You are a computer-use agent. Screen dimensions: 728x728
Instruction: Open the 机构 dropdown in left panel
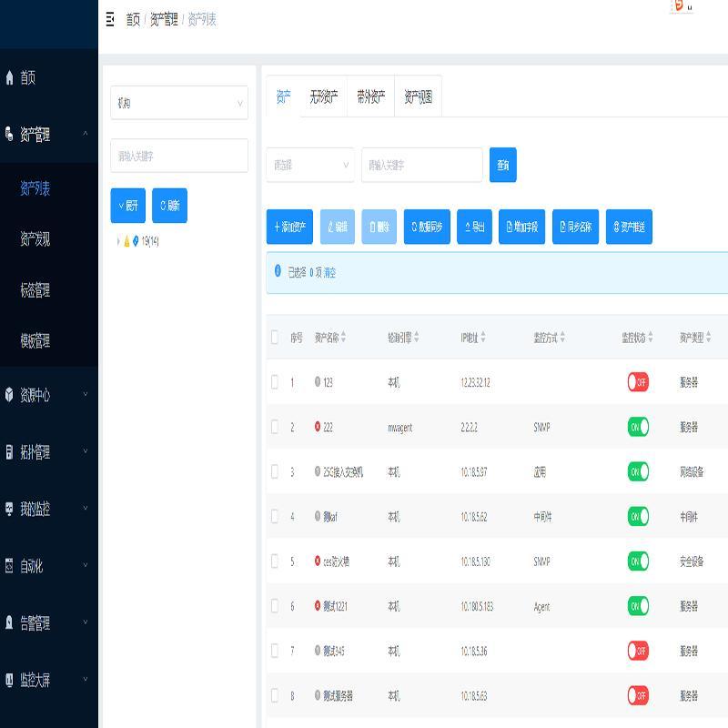(x=179, y=103)
